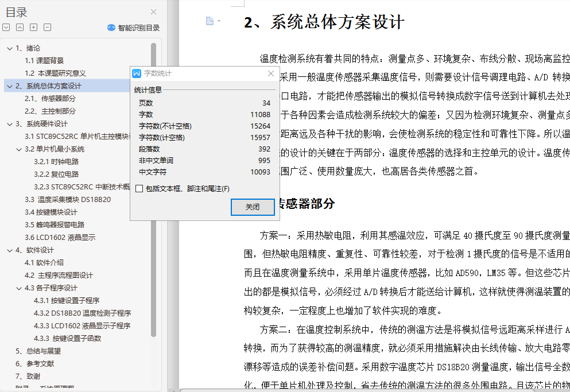
Task: Collapse the 2、系统总体方案设计 section
Action: tap(10, 86)
